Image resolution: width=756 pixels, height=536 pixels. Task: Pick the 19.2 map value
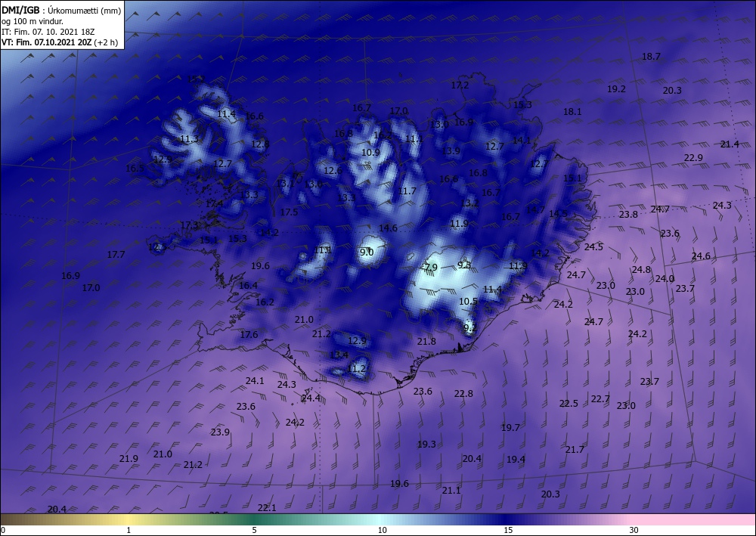pyautogui.click(x=616, y=88)
